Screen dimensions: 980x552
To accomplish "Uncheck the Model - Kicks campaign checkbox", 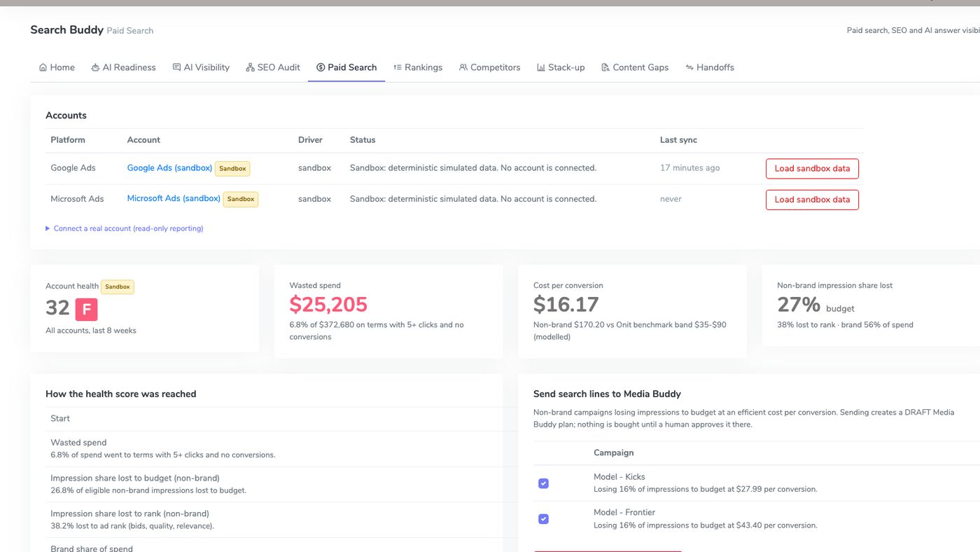I will (x=543, y=483).
